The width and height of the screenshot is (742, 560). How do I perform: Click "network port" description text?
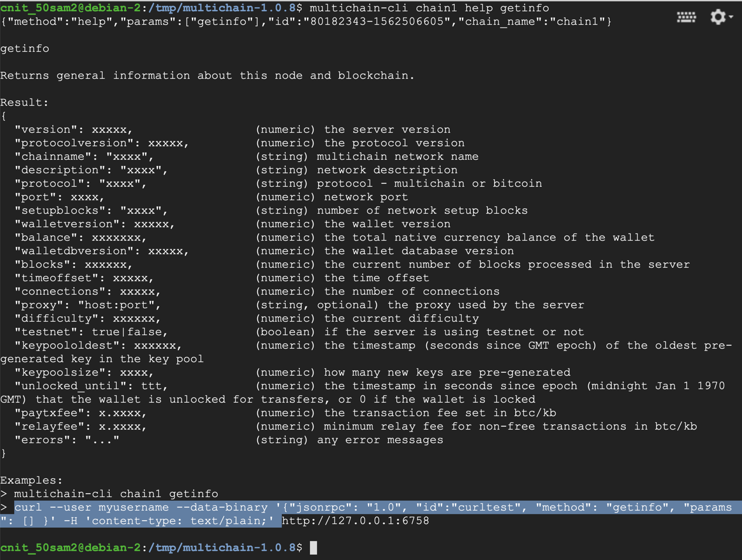(366, 197)
